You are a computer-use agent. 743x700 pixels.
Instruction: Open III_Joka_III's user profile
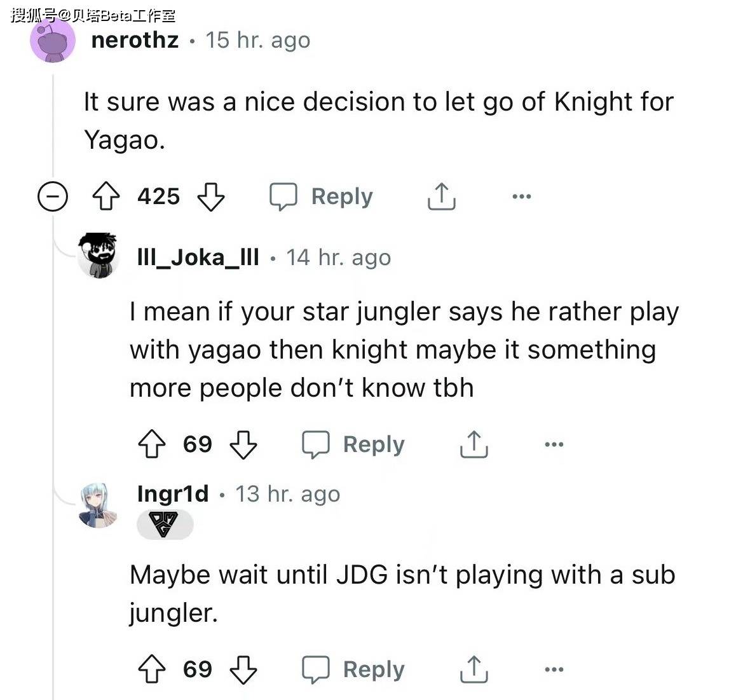point(198,257)
